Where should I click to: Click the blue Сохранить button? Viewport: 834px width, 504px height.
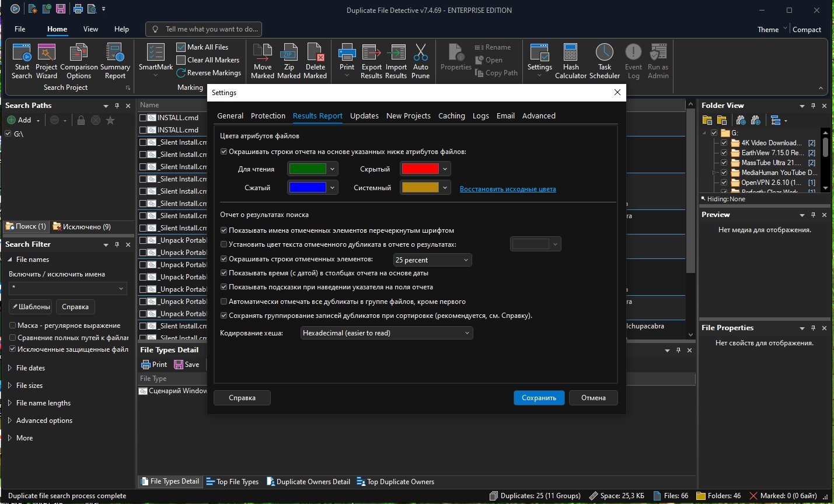(539, 398)
